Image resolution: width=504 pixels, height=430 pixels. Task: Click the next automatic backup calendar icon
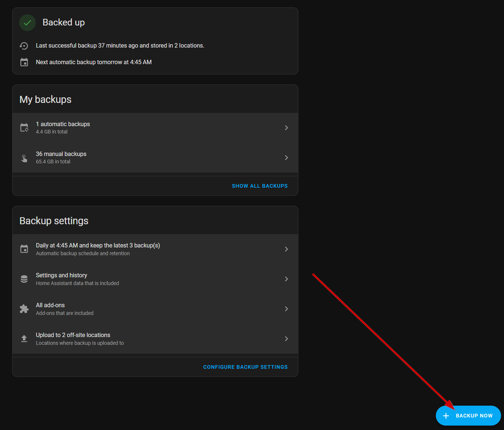[x=24, y=62]
